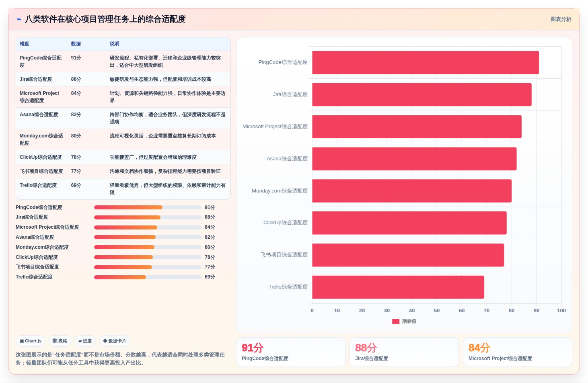Click the page title 八类软件 heading
This screenshot has height=383, width=588.
(x=105, y=19)
